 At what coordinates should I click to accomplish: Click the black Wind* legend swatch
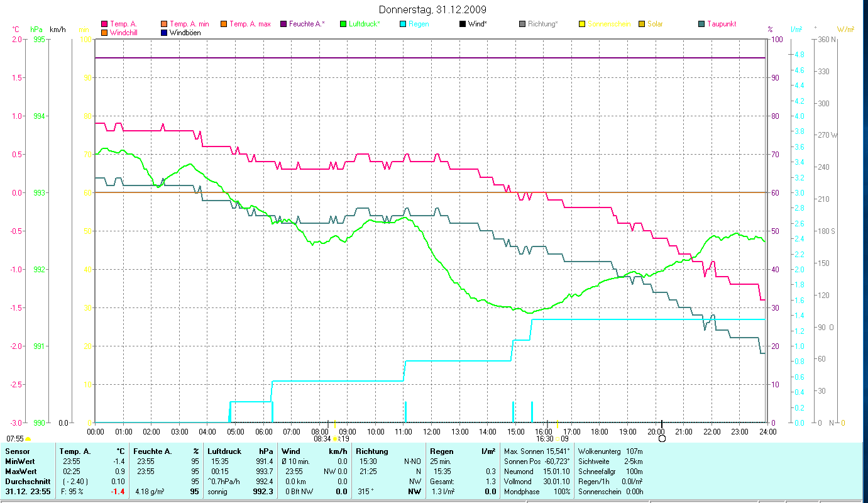point(462,25)
